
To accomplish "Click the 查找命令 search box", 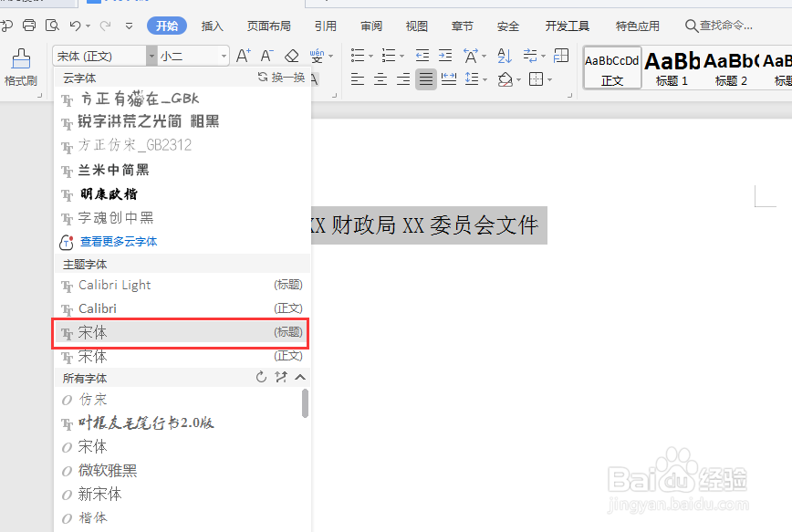I will pos(719,26).
